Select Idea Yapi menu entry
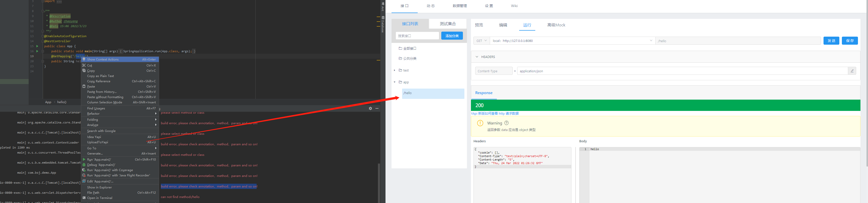The image size is (868, 203). [120, 137]
